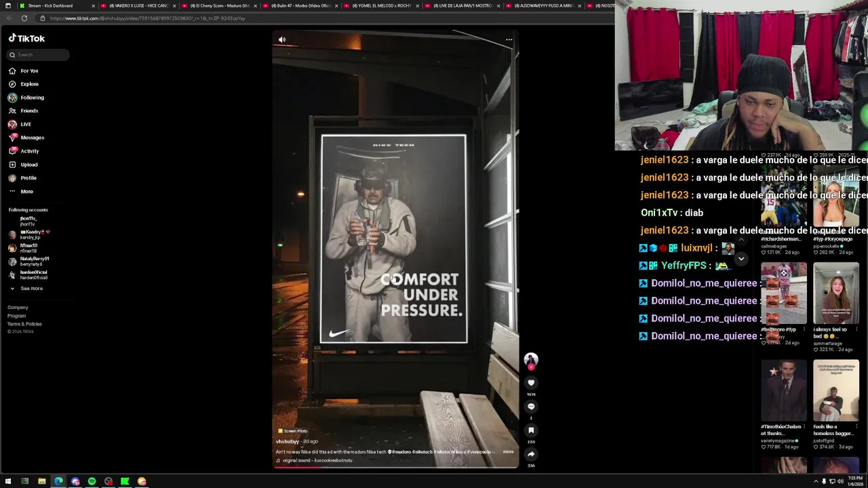This screenshot has height=488, width=868.
Task: Open File Explorer from taskbar
Action: 41,481
